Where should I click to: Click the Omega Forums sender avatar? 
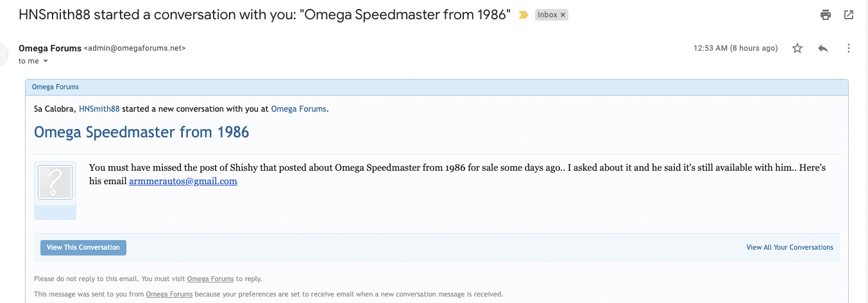(x=5, y=53)
